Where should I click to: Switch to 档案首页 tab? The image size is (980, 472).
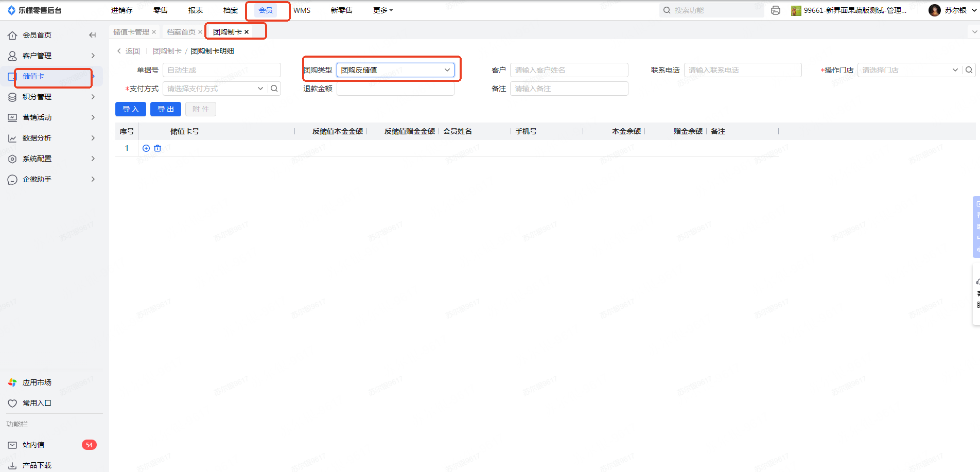pos(181,32)
